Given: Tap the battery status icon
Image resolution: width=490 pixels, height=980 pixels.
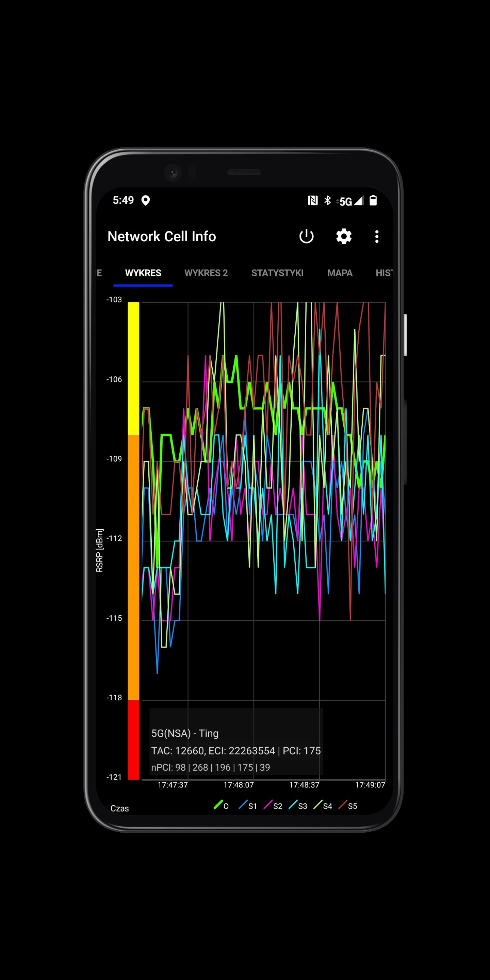Looking at the screenshot, I should (373, 200).
